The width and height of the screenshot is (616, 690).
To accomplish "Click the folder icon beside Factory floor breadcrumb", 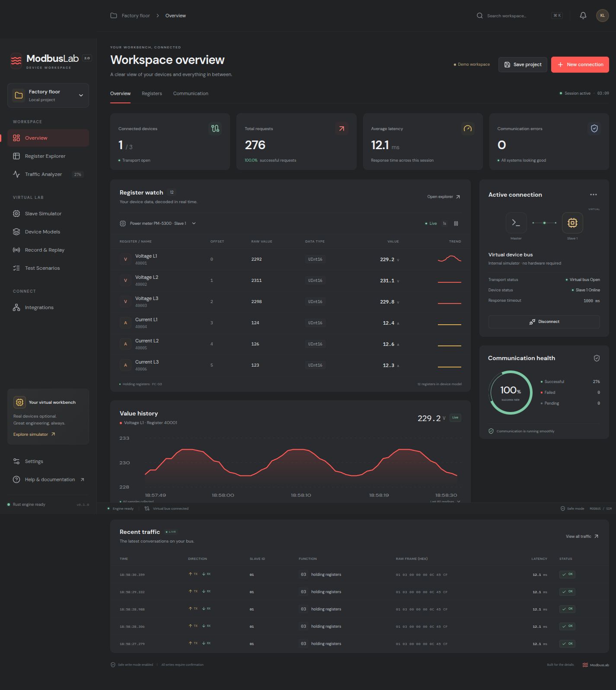I will click(114, 16).
